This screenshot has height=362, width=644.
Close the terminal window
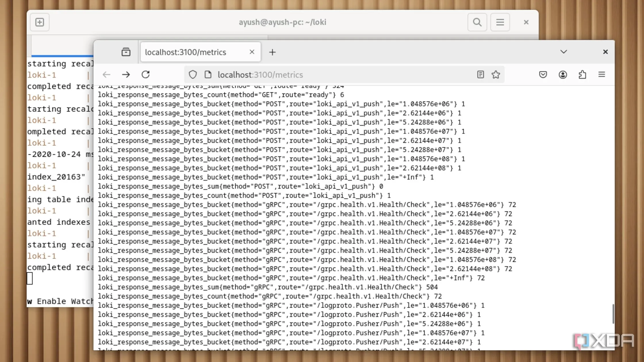(526, 22)
